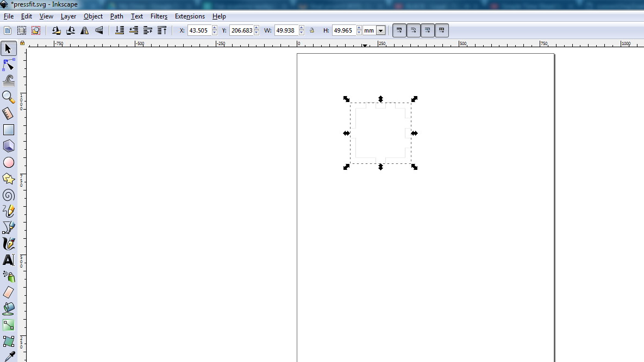Click Select All in All Layers icon
Image resolution: width=644 pixels, height=362 pixels.
coord(21,30)
